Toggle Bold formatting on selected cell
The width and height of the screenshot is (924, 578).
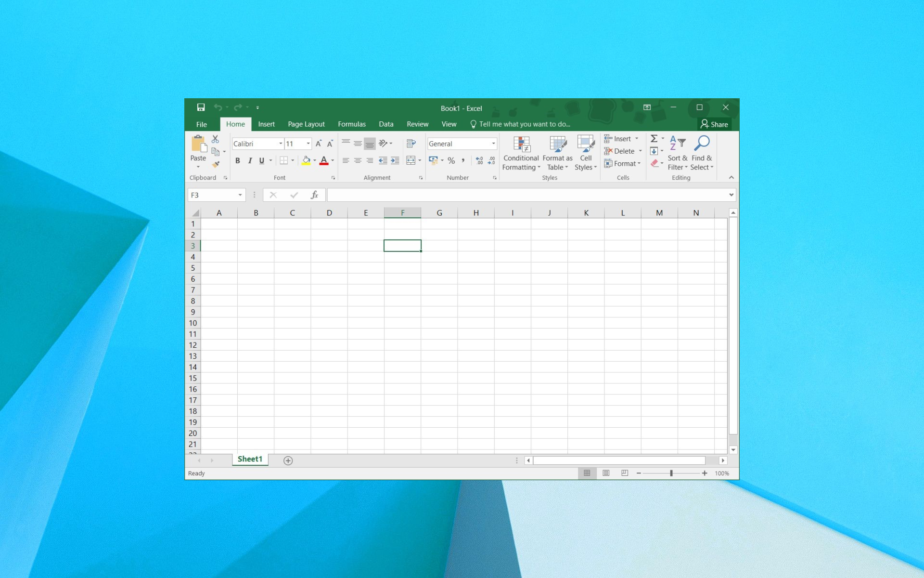click(237, 160)
